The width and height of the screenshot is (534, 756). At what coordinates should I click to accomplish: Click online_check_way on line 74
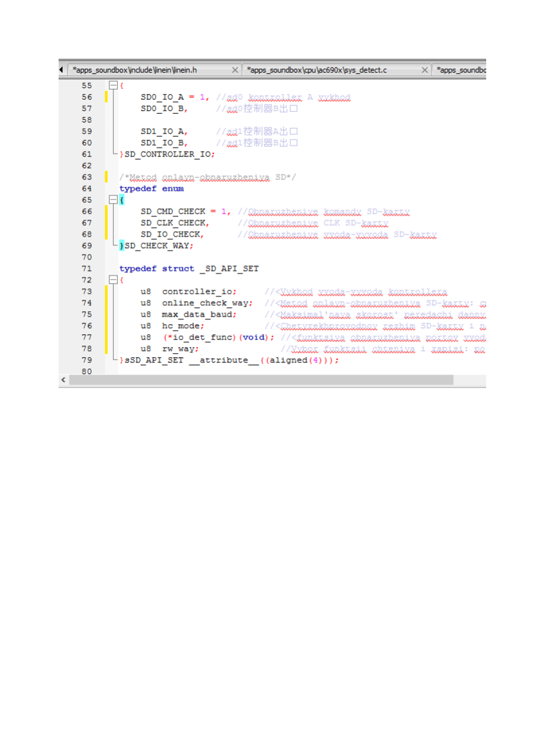click(205, 303)
